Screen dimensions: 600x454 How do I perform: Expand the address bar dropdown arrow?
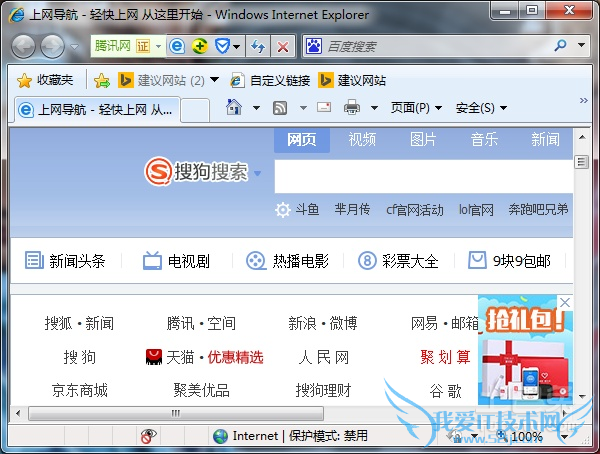tap(158, 47)
